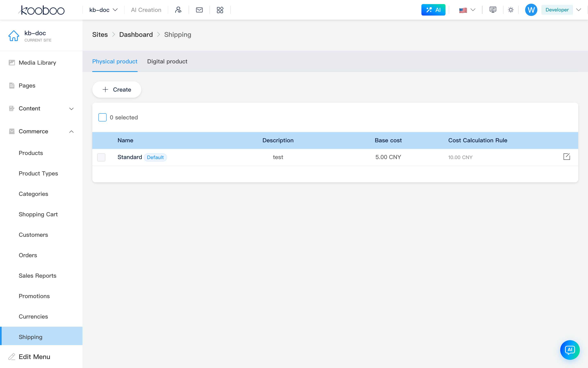Click the Edit Menu label
The width and height of the screenshot is (588, 368).
[x=35, y=357]
